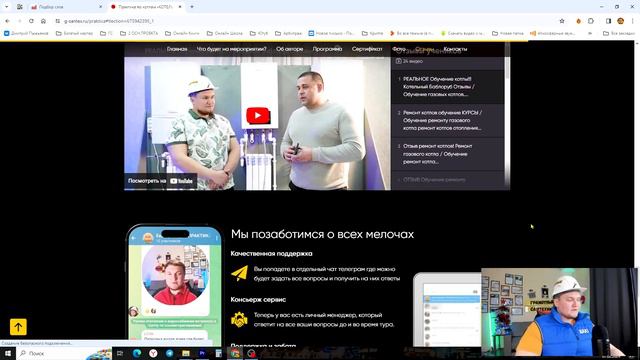
Task: Open the 'Онлайн Школа' bookmark folder
Action: [x=224, y=33]
